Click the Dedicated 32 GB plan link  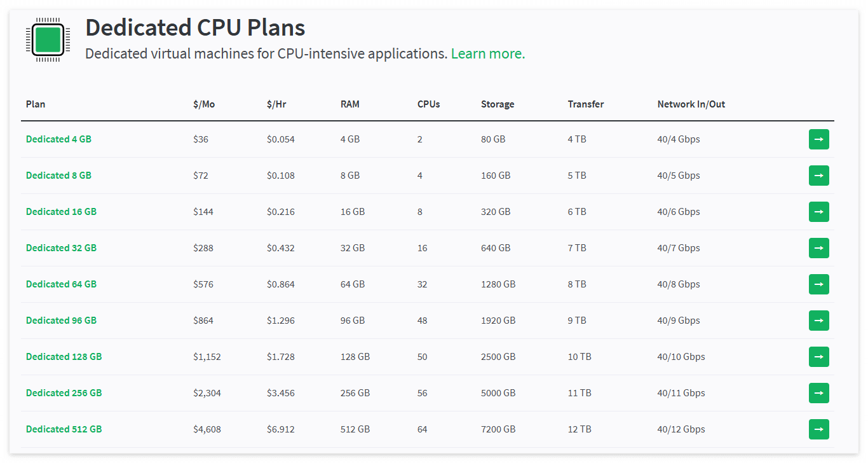pyautogui.click(x=61, y=248)
